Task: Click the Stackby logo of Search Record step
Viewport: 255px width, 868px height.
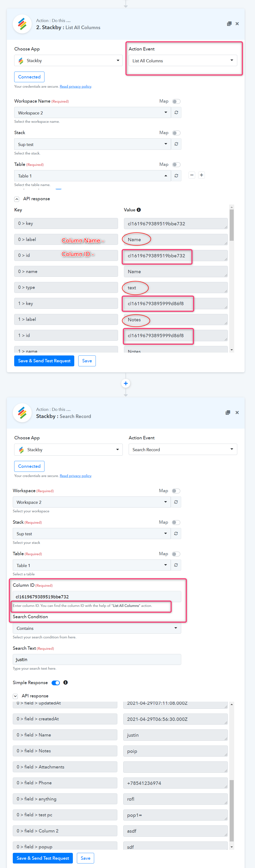Action: [22, 413]
